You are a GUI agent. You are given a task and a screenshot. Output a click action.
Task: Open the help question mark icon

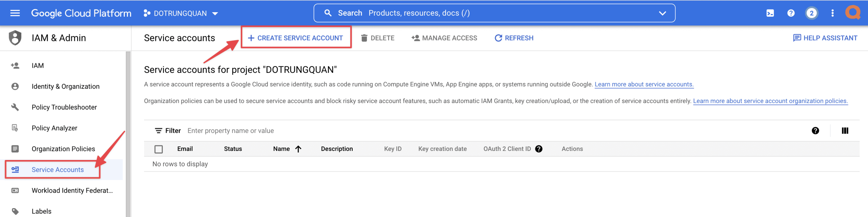tap(791, 13)
